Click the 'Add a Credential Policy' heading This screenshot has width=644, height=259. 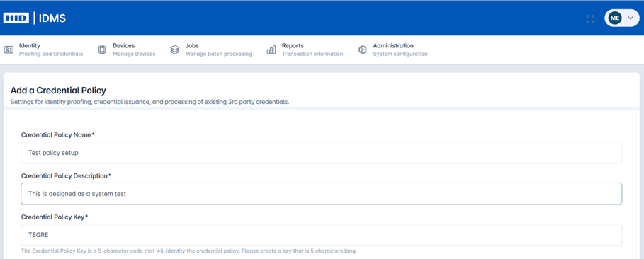pyautogui.click(x=58, y=91)
